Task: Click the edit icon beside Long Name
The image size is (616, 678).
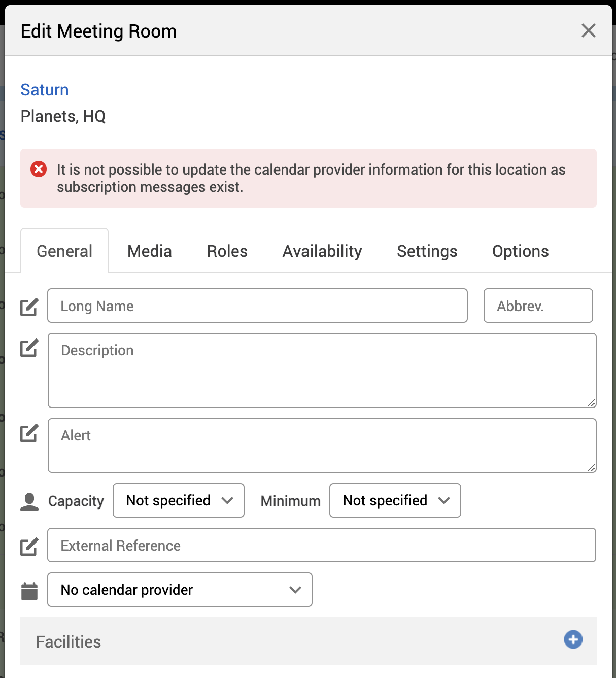Action: click(29, 307)
